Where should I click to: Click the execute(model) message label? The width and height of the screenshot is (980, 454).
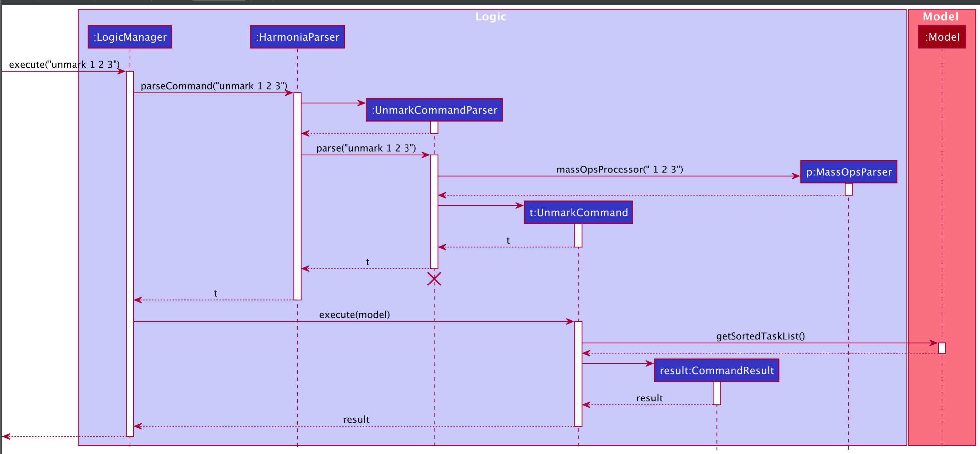point(354,314)
